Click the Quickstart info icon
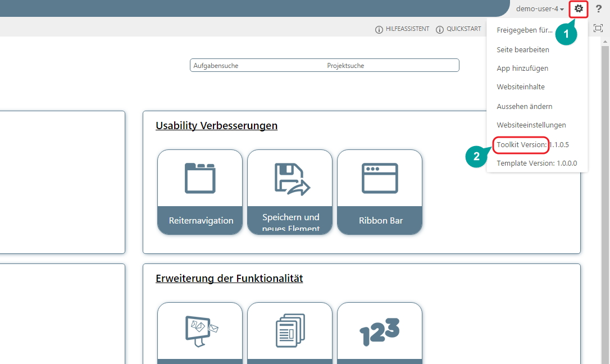Screen dimensions: 610x364 (440, 30)
